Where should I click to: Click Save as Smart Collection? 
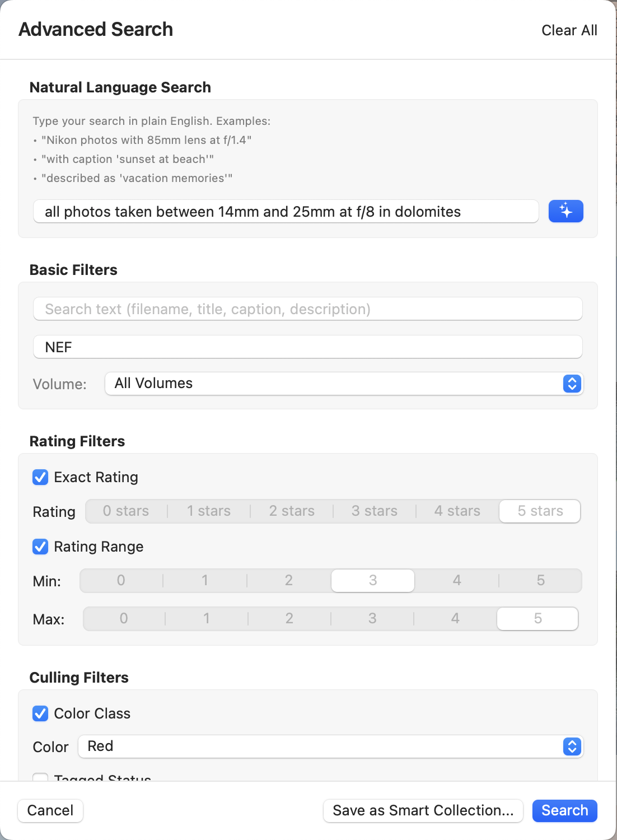point(423,810)
